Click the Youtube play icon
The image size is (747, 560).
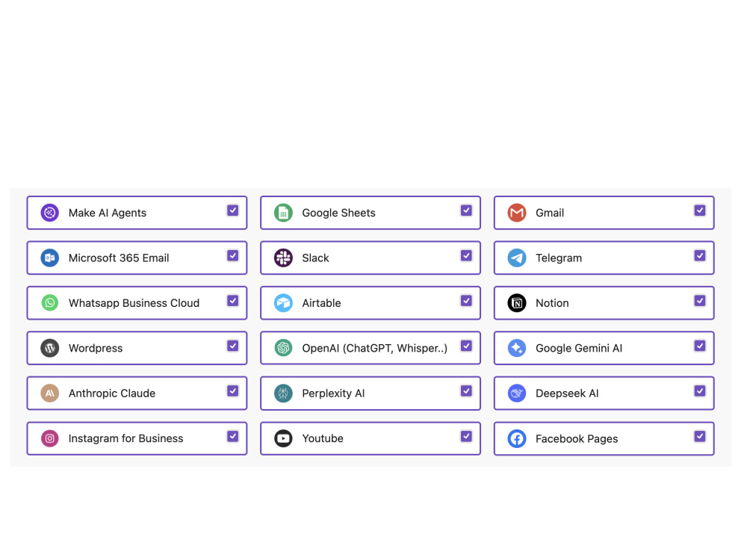283,438
